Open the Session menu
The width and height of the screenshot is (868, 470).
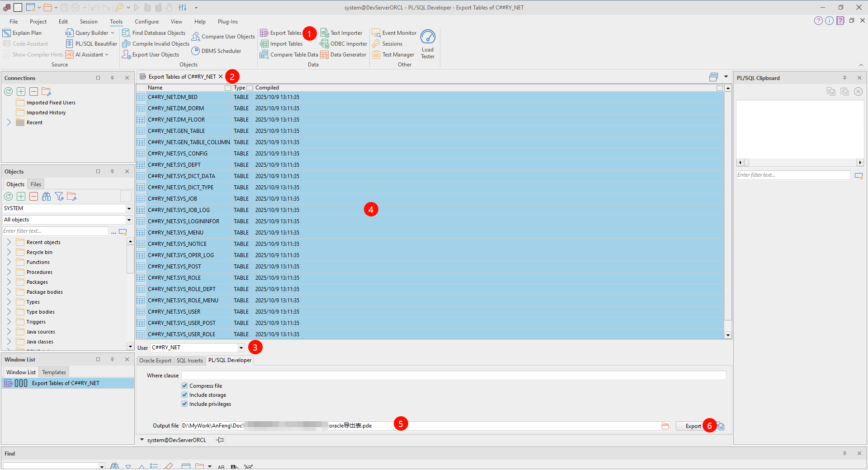[89, 22]
